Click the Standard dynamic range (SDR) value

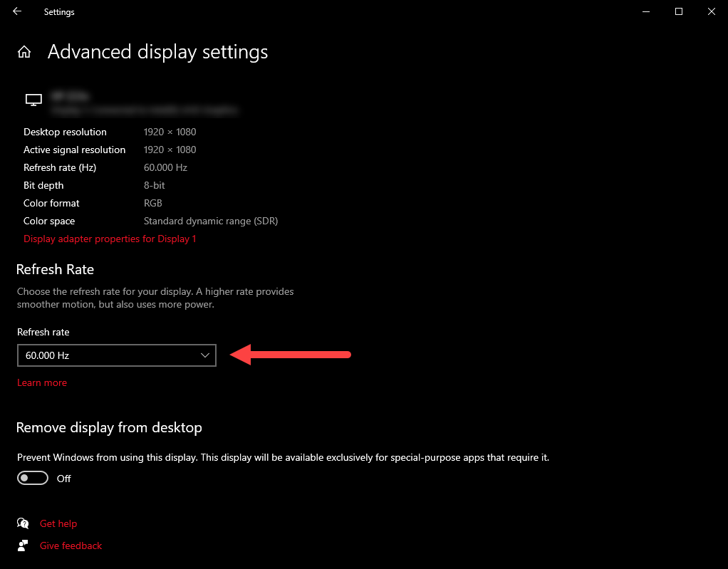coord(211,221)
